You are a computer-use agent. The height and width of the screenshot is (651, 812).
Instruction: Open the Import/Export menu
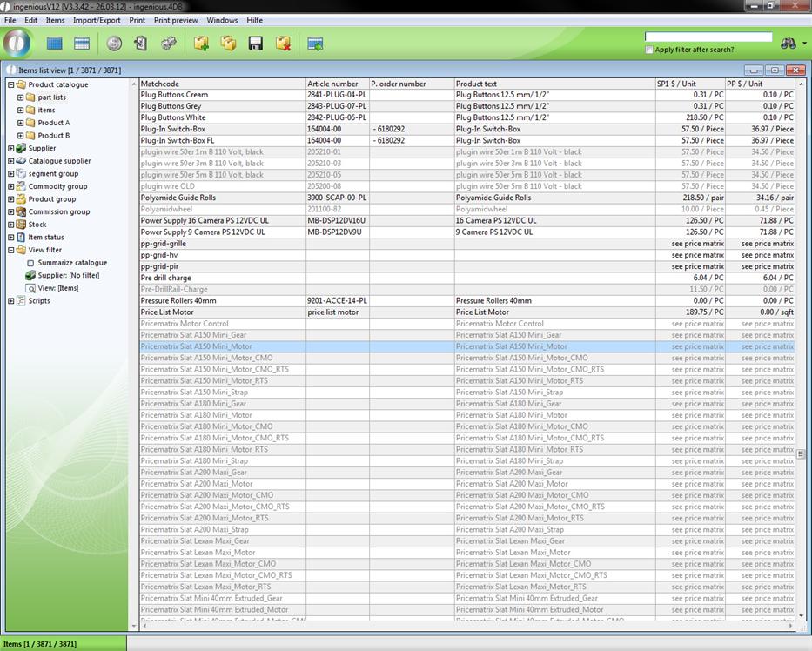pyautogui.click(x=97, y=20)
